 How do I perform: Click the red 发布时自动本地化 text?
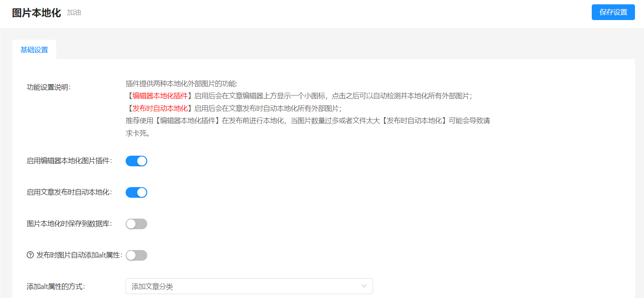pyautogui.click(x=160, y=109)
